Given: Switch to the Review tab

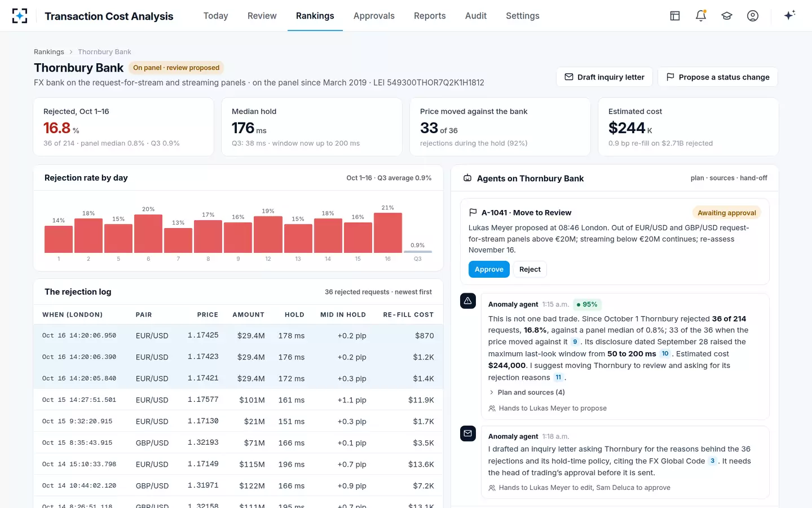Looking at the screenshot, I should (262, 16).
